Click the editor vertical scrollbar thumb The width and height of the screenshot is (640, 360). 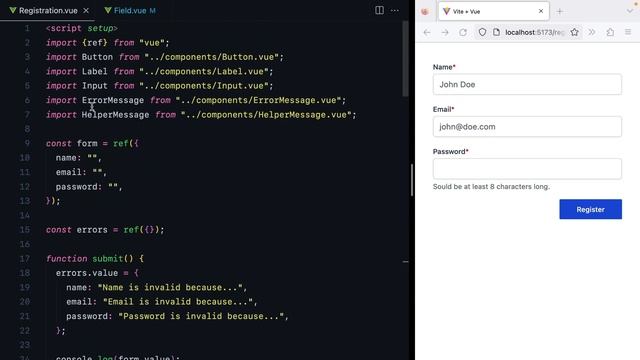click(x=405, y=59)
